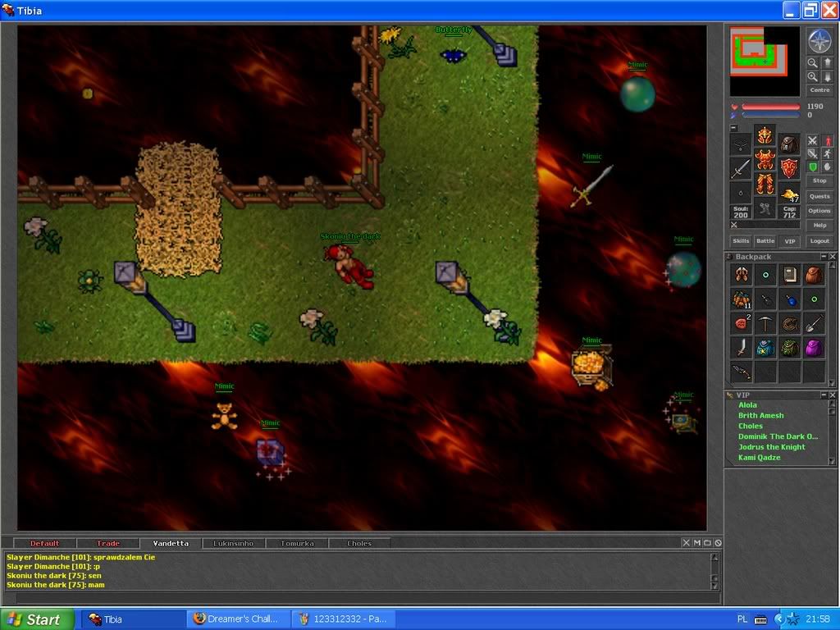
Task: Click the compass rose on the minimap panel
Action: click(x=819, y=41)
